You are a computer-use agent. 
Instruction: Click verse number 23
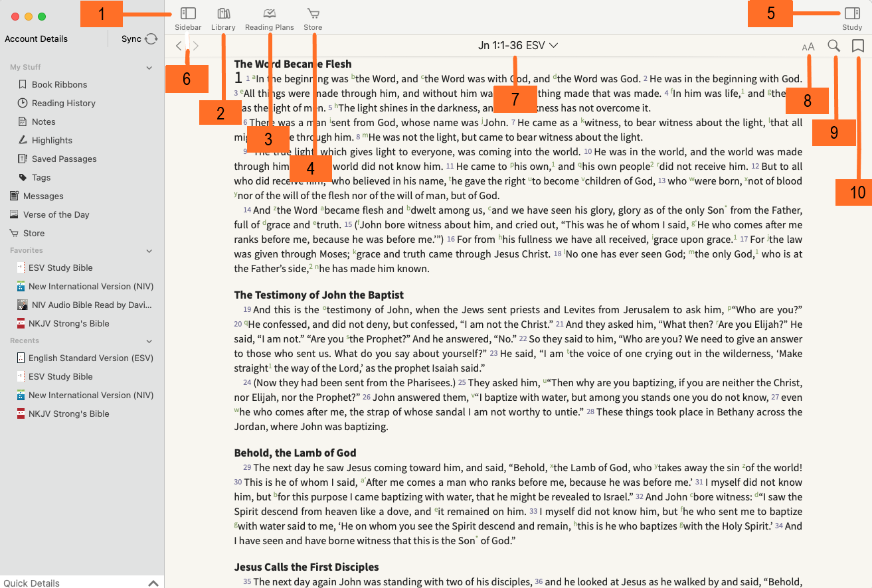(493, 354)
